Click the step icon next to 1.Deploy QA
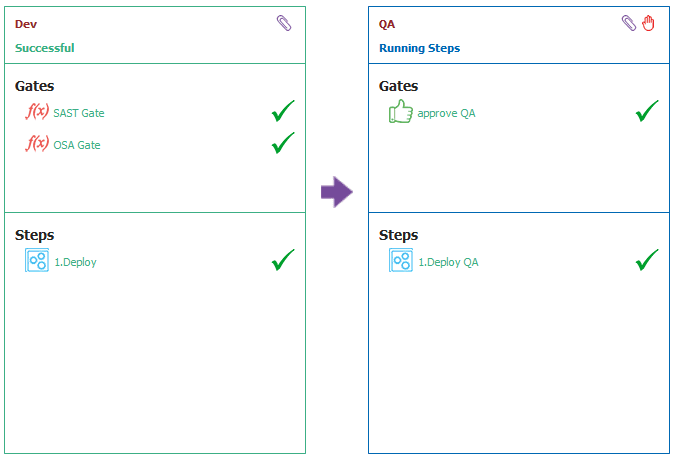 (401, 260)
